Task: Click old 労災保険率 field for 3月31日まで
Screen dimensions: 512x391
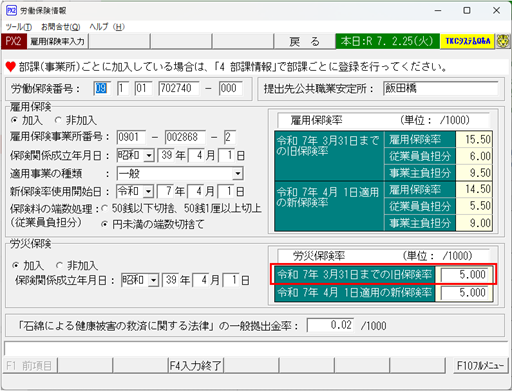Action: click(x=464, y=275)
